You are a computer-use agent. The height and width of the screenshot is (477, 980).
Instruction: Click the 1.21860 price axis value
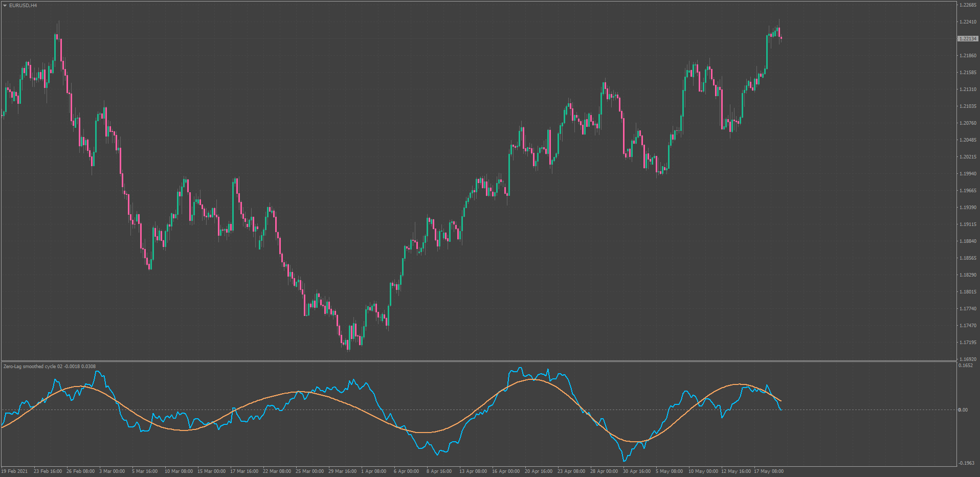(968, 56)
